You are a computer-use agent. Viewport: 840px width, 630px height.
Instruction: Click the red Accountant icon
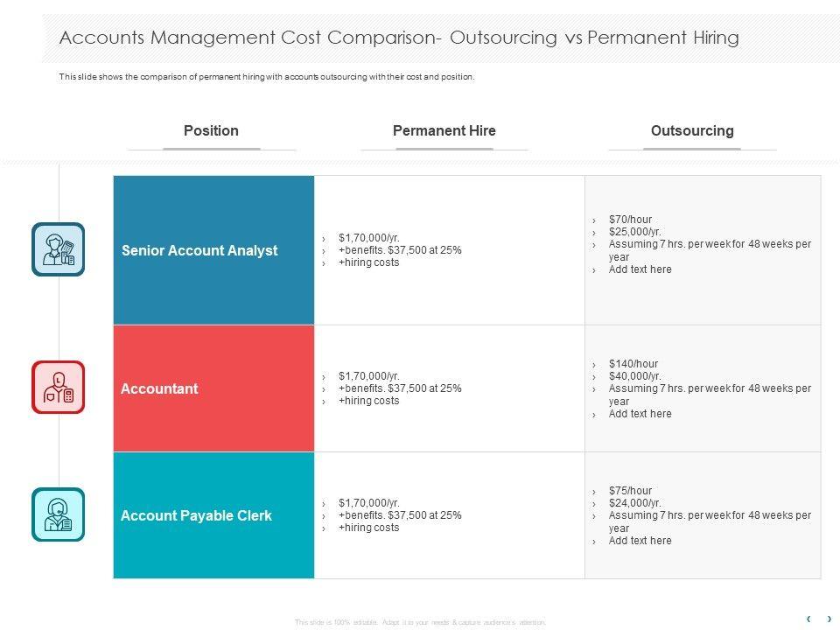[x=59, y=387]
